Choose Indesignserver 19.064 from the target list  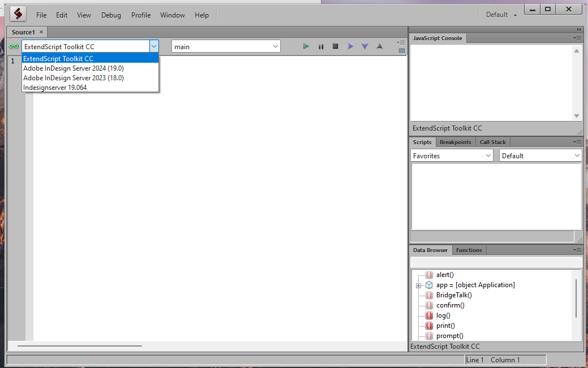pos(90,87)
